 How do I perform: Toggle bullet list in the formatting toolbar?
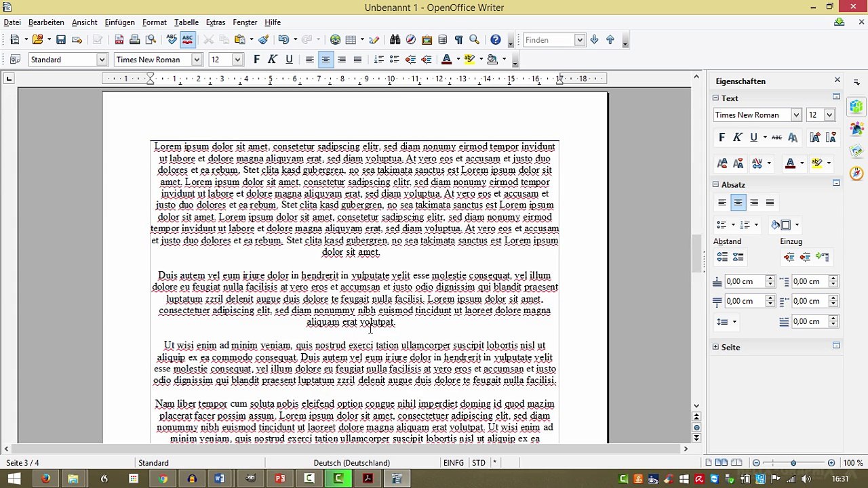click(394, 60)
